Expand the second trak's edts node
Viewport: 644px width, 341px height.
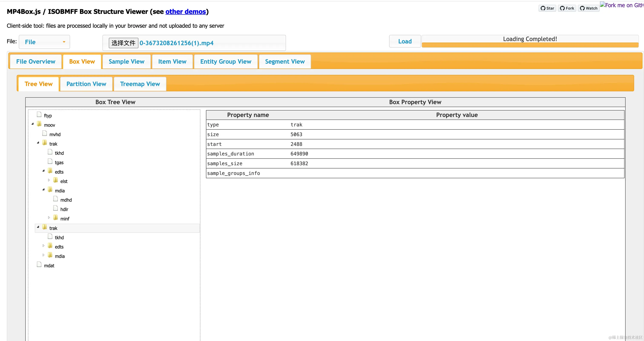43,246
